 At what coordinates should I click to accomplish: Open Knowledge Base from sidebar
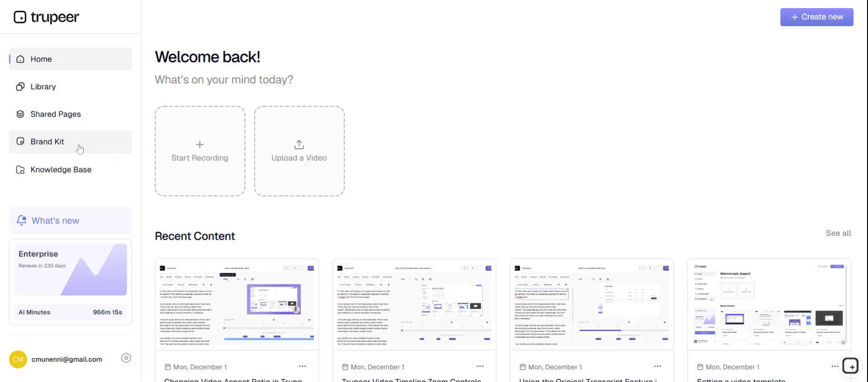71,170
